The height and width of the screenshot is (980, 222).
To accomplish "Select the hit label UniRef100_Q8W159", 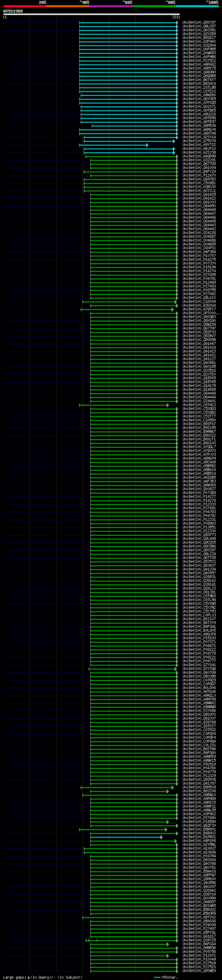I will (x=199, y=324).
